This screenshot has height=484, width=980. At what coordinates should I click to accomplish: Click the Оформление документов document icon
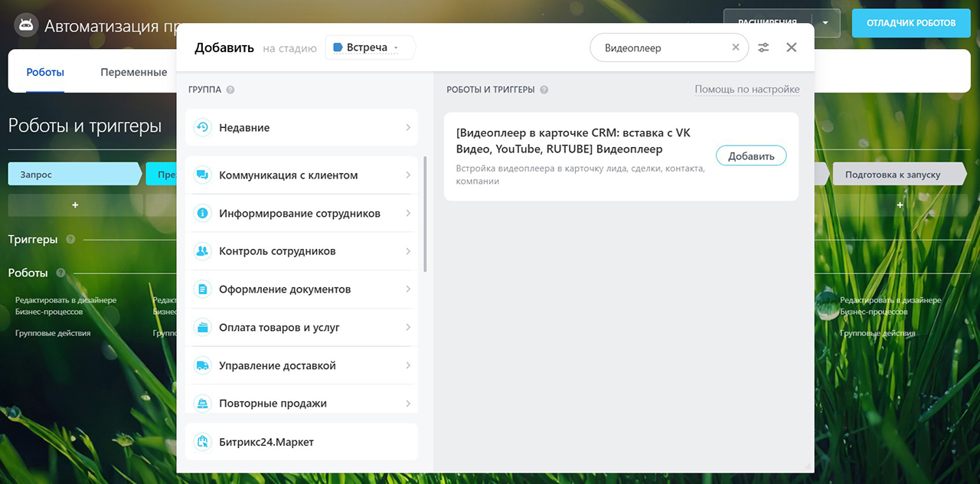[x=203, y=289]
